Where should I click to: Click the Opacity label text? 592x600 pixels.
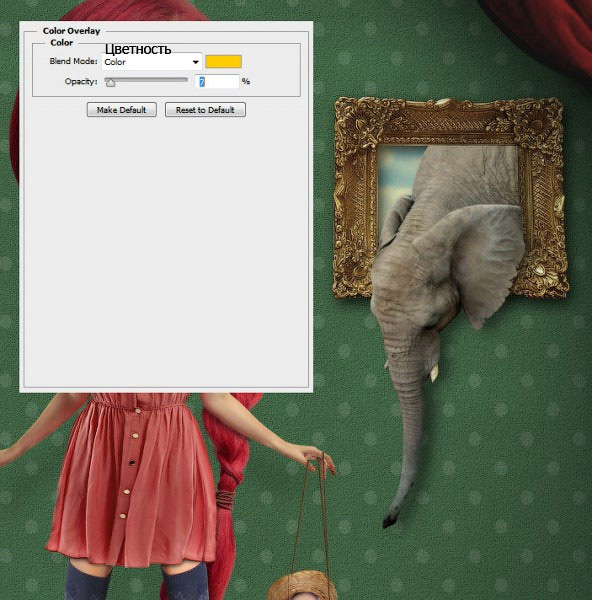(81, 82)
